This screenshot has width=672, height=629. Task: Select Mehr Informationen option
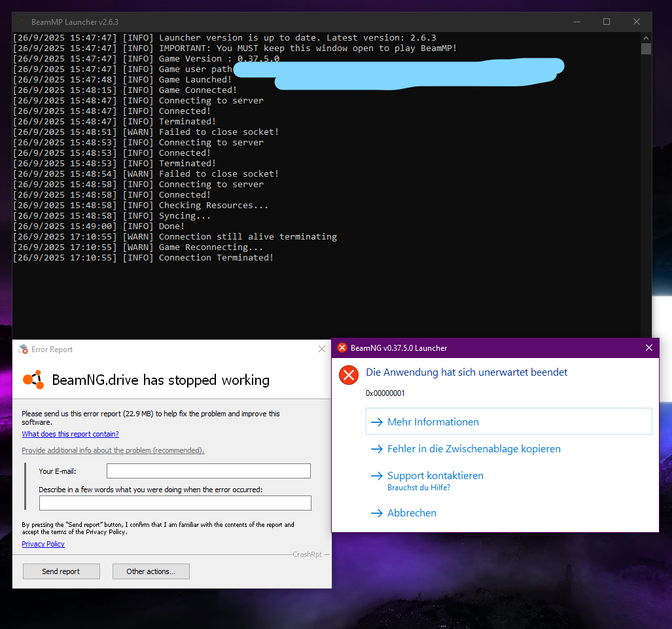point(508,422)
